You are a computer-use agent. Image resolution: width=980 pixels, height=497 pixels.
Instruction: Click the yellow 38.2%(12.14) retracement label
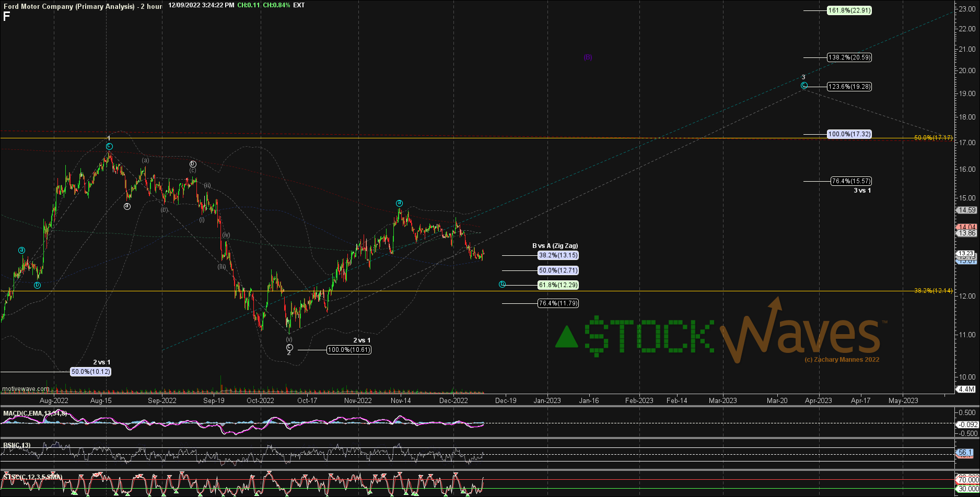[934, 291]
